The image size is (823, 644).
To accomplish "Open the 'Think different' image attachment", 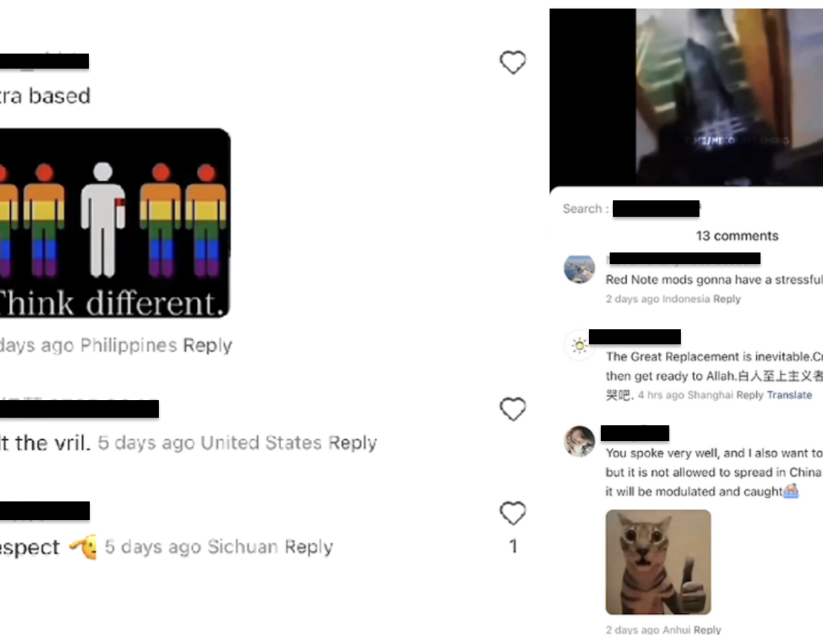I will click(x=115, y=223).
